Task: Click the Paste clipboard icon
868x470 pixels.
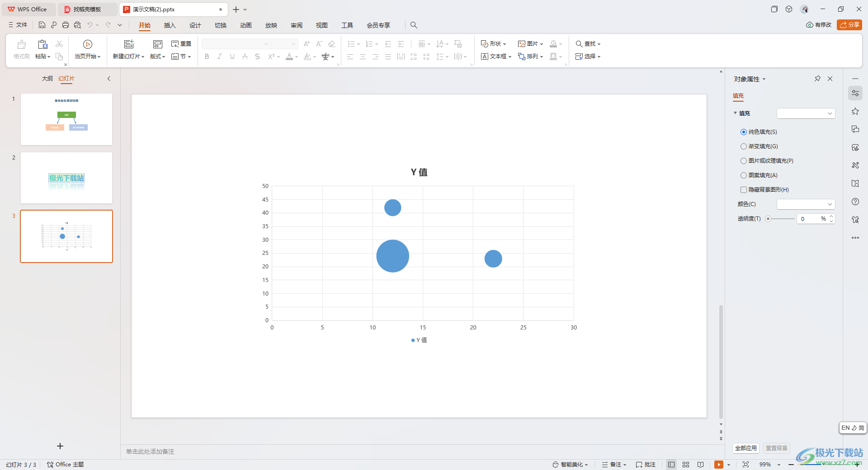Action: coord(42,44)
